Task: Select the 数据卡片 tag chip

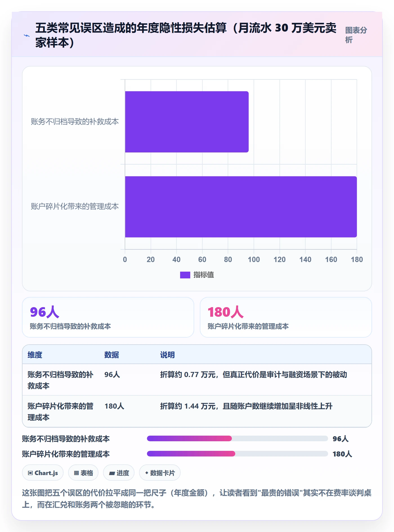Action: tap(160, 473)
